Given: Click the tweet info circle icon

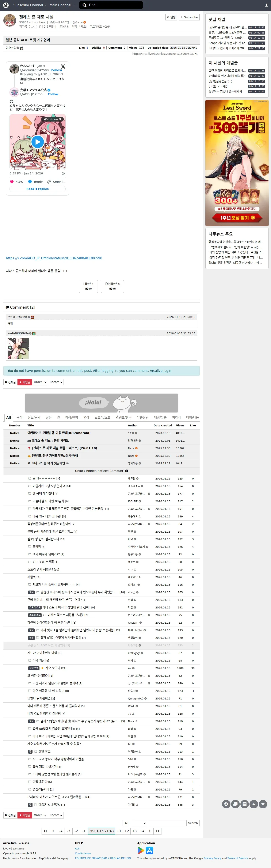Looking at the screenshot, I should pyautogui.click(x=63, y=174).
